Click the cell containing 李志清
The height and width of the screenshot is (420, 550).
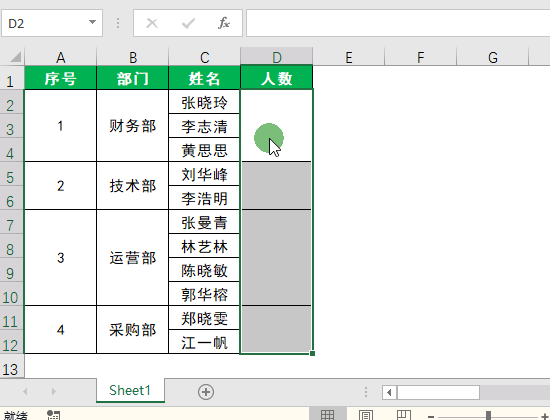click(204, 126)
